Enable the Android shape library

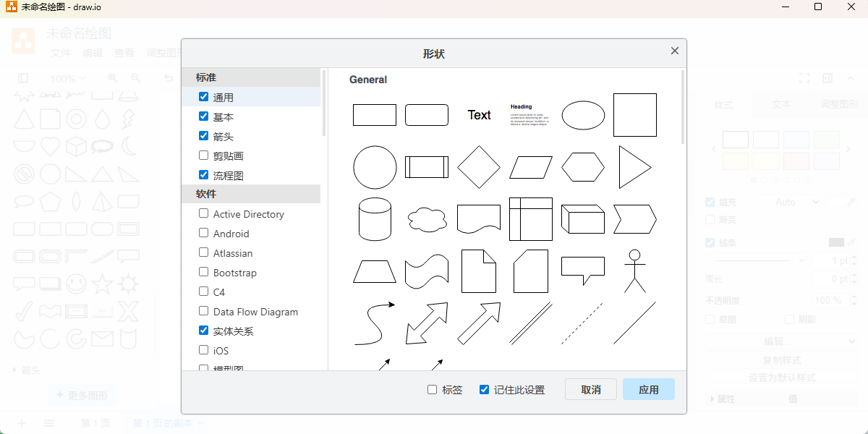tap(203, 233)
